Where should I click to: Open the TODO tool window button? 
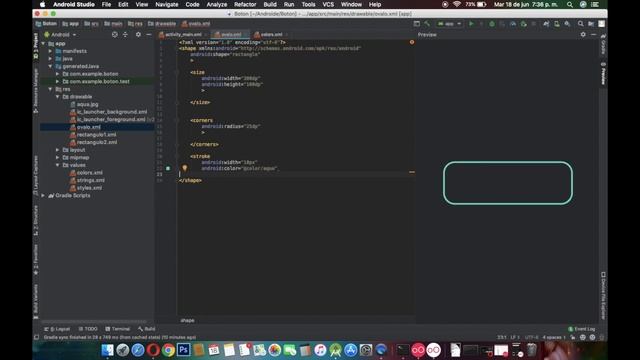coord(88,329)
